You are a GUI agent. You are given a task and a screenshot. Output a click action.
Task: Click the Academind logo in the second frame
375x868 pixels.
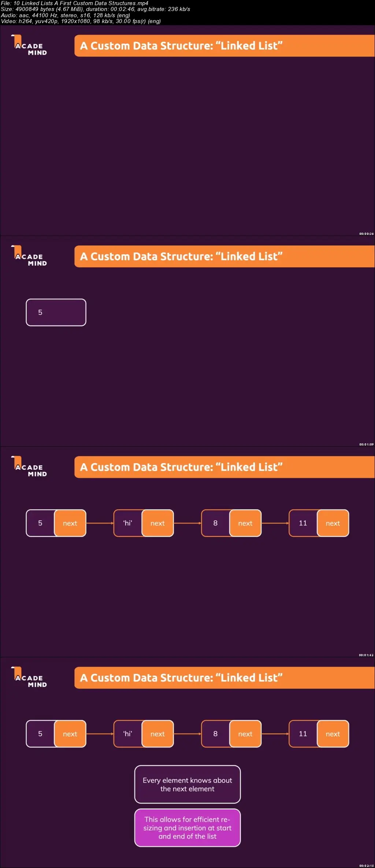point(29,256)
